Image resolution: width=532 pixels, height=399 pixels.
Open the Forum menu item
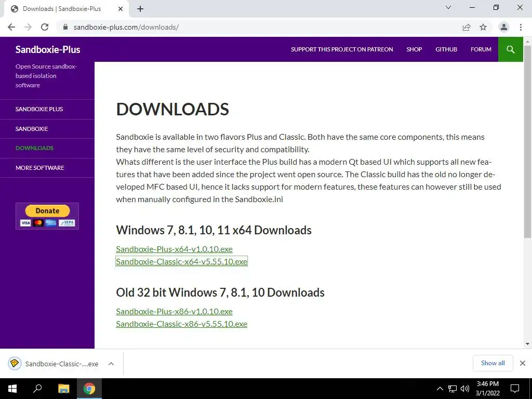pos(481,49)
